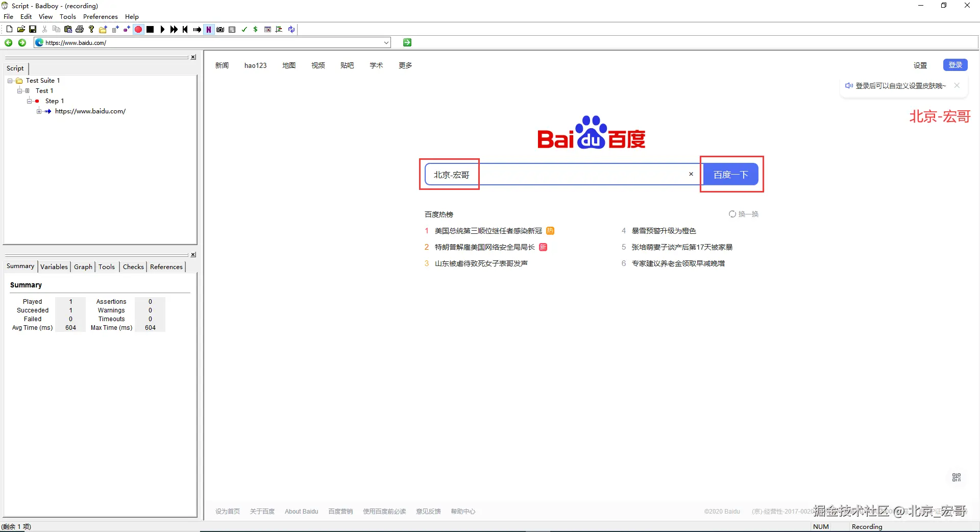Open the URL address dropdown list
The height and width of the screenshot is (532, 980).
(x=386, y=43)
